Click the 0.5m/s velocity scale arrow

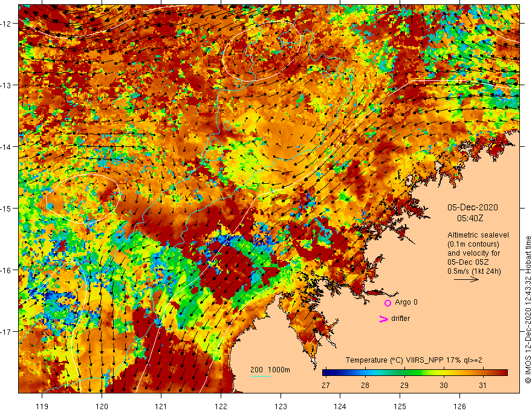(466, 280)
